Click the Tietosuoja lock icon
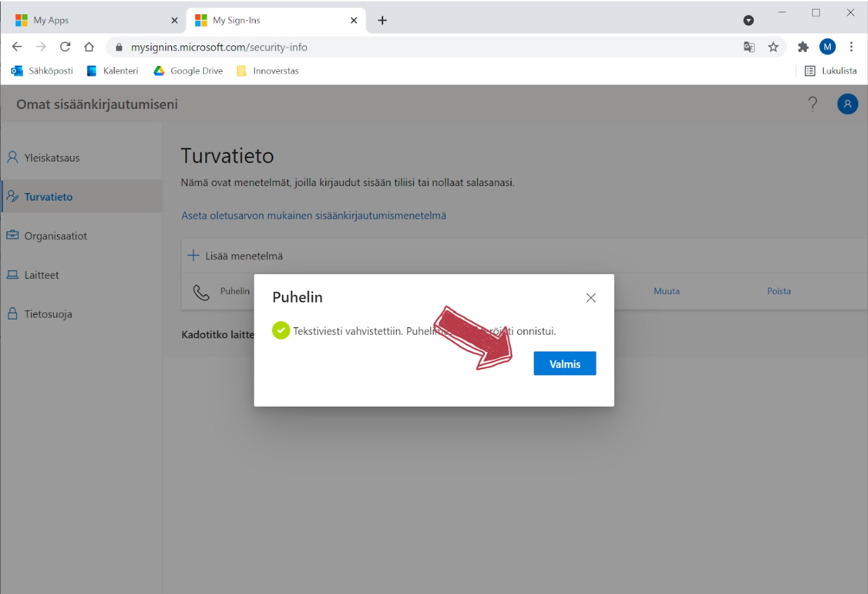 12,314
